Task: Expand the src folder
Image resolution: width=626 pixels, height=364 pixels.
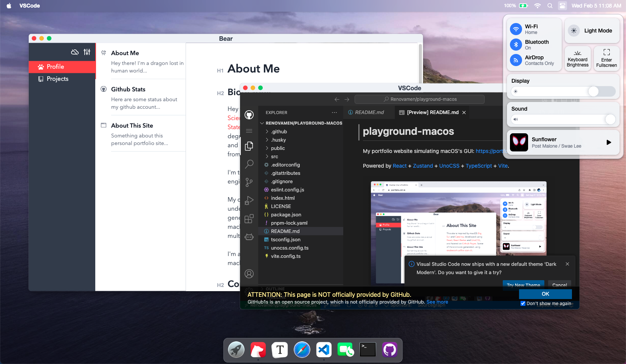Action: click(301, 156)
